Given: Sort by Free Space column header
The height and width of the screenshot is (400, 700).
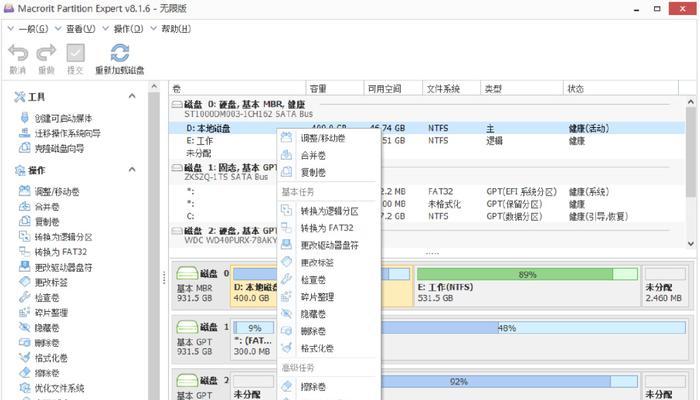Looking at the screenshot, I should 393,89.
